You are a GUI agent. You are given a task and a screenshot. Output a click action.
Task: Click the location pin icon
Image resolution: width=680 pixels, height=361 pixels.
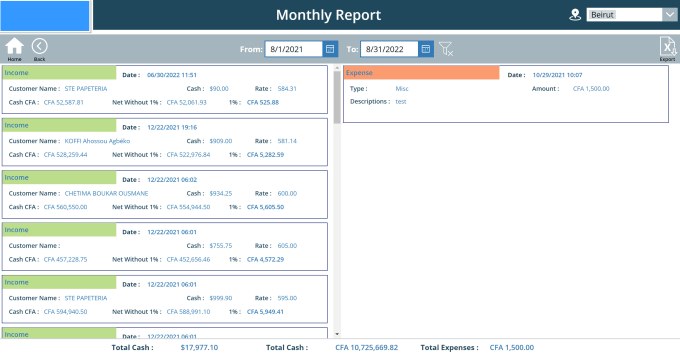575,15
